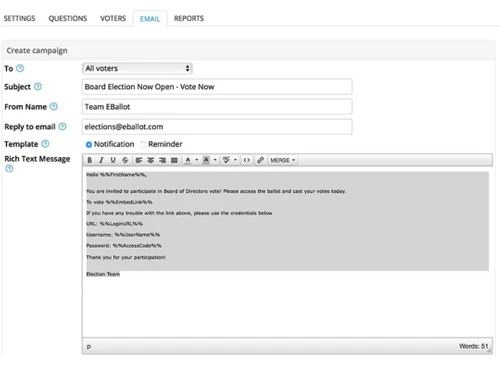Switch to the QUESTIONS tab
This screenshot has height=375, width=500.
pyautogui.click(x=68, y=18)
